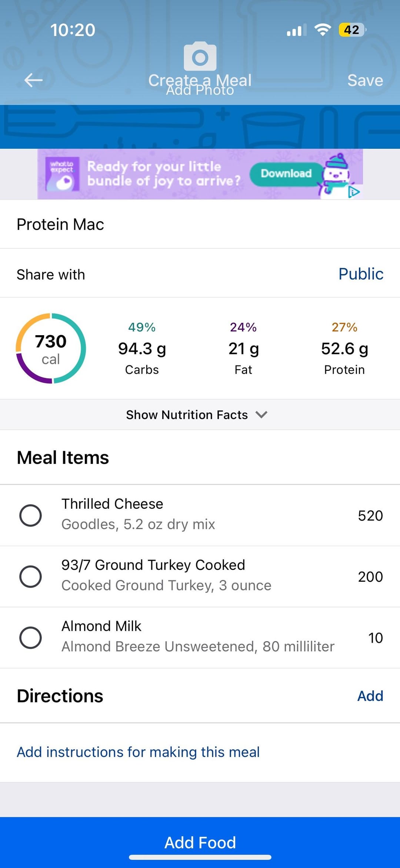Tap Add next to Directions
This screenshot has height=868, width=400.
[x=370, y=696]
